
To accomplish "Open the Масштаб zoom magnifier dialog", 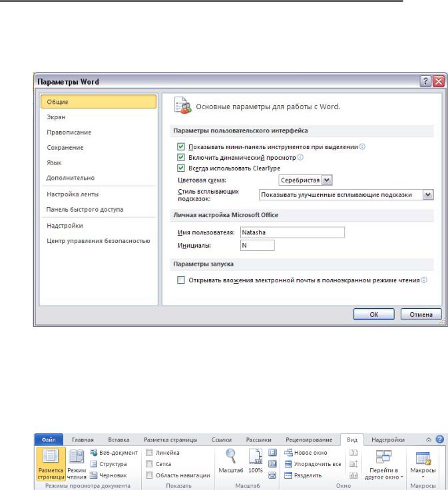I will (230, 461).
